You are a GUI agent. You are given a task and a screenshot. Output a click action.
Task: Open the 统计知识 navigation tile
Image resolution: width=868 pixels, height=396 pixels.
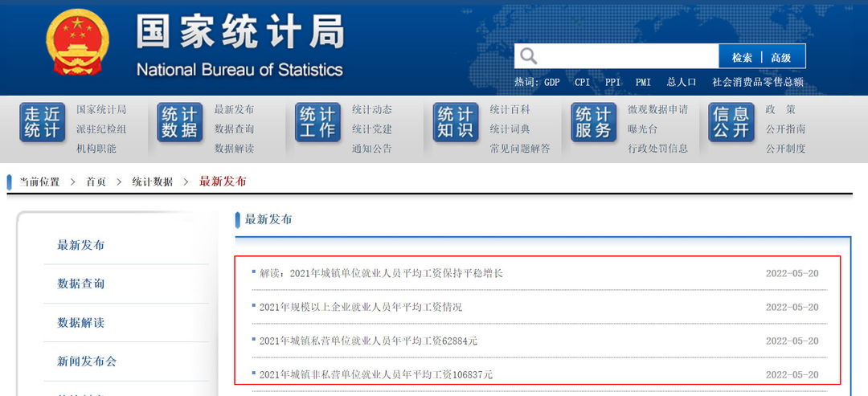pos(455,123)
